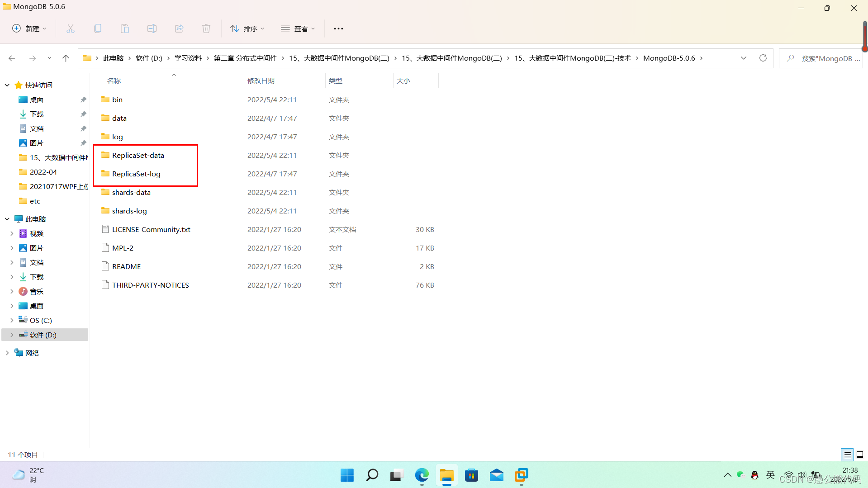Expand the 软件 (D:) drive node
This screenshot has height=488, width=868.
(x=12, y=335)
